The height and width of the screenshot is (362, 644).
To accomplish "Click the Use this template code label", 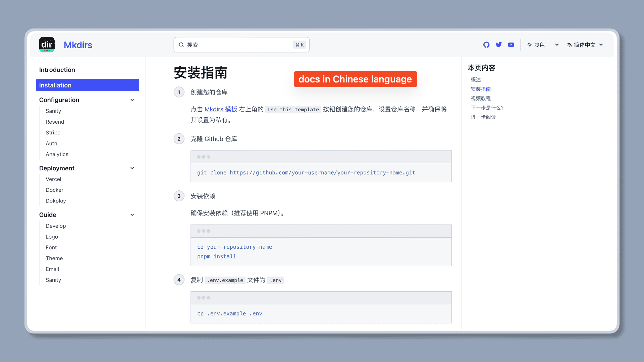I will tap(293, 110).
